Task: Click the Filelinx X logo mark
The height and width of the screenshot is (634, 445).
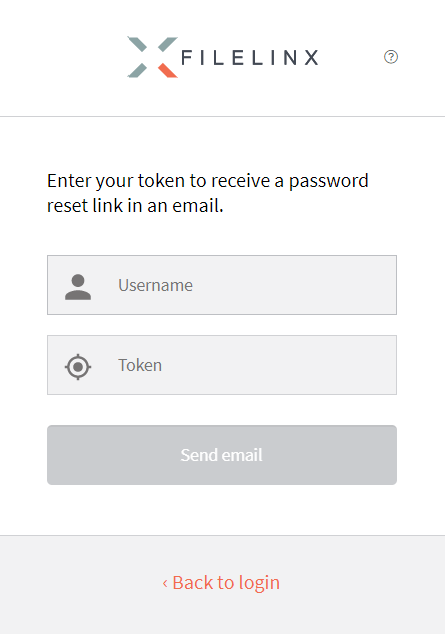Action: coord(152,57)
